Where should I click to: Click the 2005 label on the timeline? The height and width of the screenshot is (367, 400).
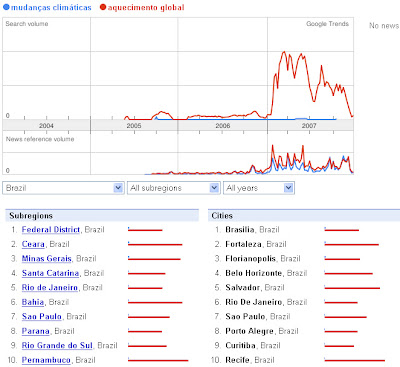point(134,126)
